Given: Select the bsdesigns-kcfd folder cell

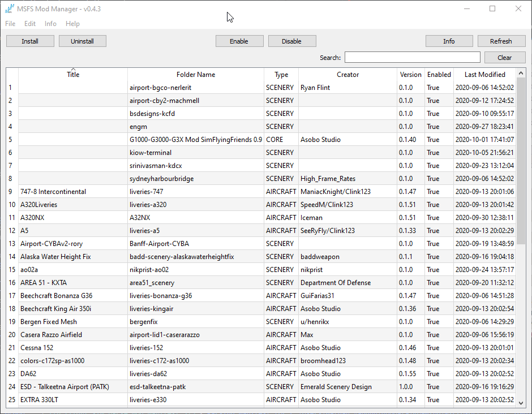Looking at the screenshot, I should click(x=196, y=114).
